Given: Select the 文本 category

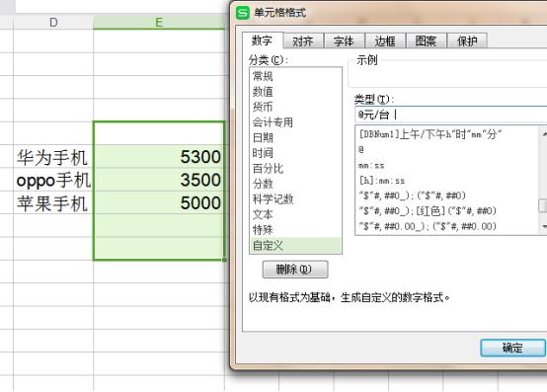Looking at the screenshot, I should [295, 214].
